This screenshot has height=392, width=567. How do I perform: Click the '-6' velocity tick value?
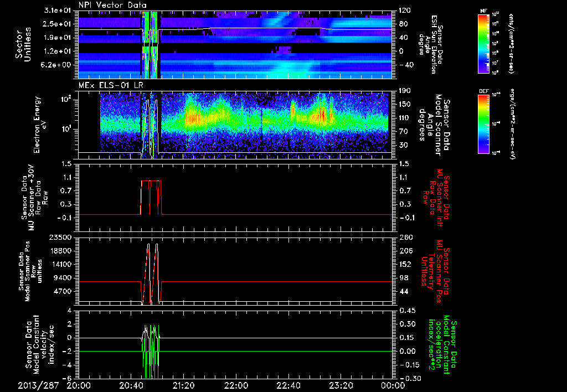68,378
